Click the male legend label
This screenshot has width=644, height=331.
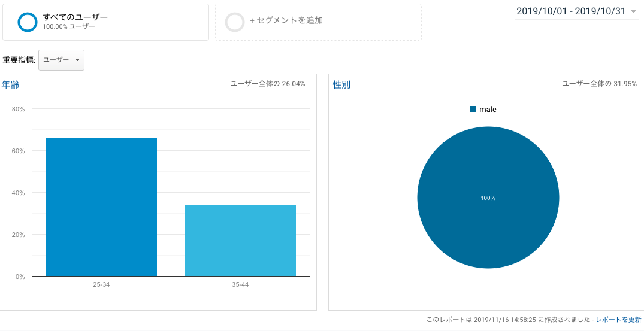coord(488,110)
